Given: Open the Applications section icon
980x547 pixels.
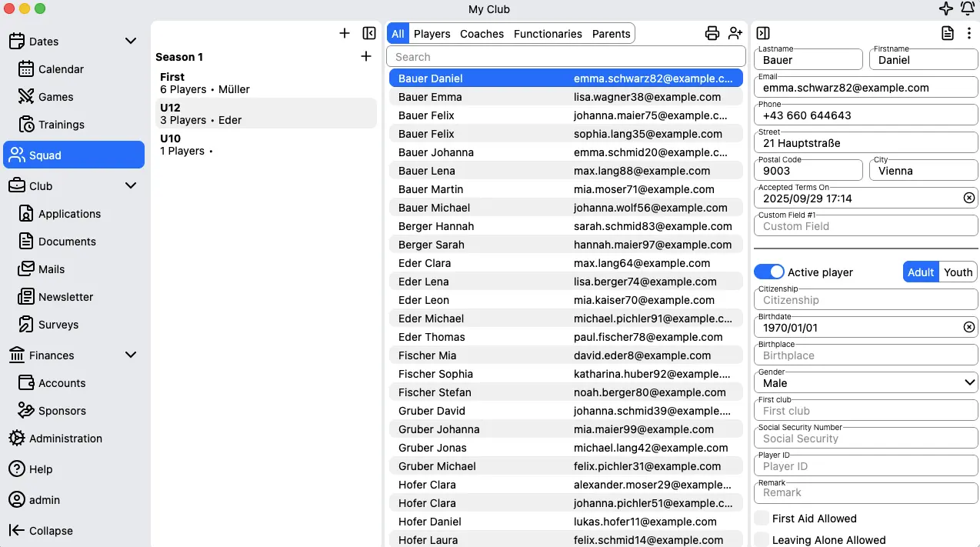Looking at the screenshot, I should pyautogui.click(x=26, y=214).
